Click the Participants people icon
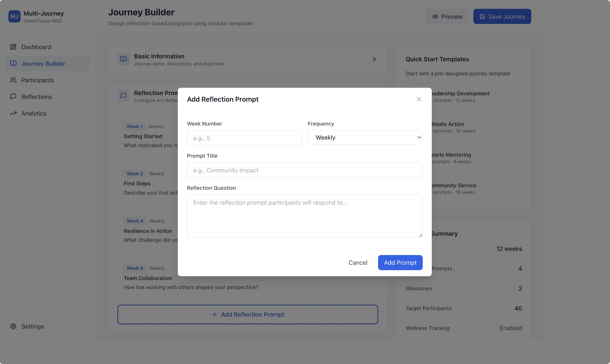 pos(13,80)
